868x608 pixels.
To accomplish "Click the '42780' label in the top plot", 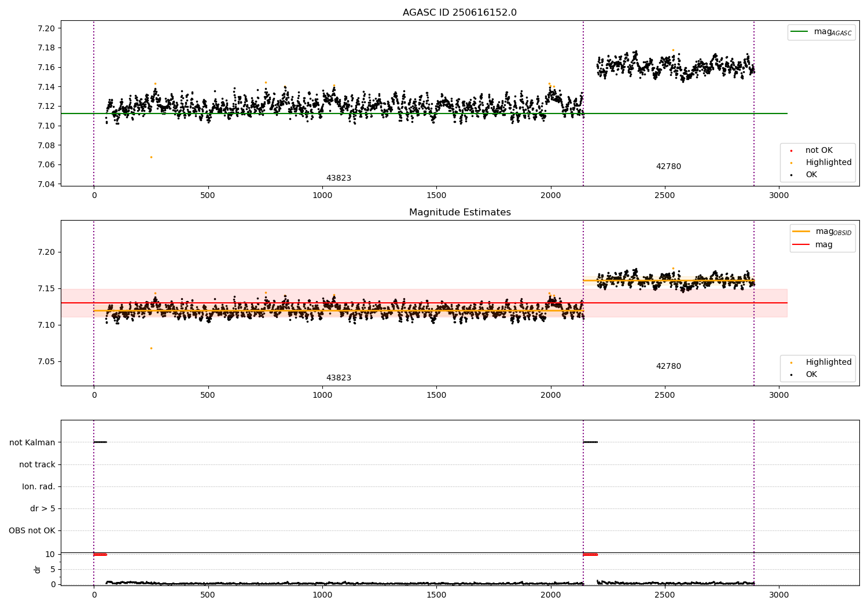I will pyautogui.click(x=668, y=167).
